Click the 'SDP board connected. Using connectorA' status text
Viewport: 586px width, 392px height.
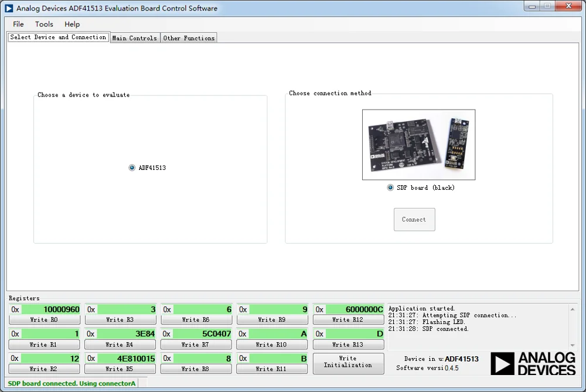(x=71, y=383)
